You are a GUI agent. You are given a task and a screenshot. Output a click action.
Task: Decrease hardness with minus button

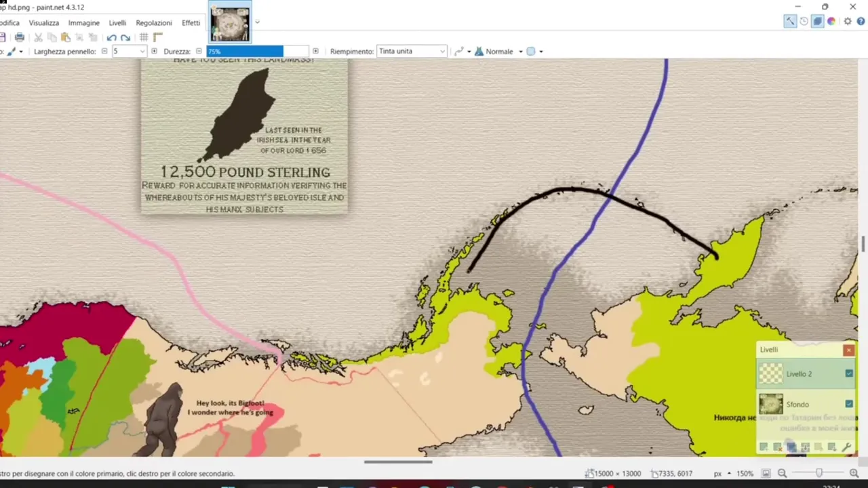pos(199,52)
